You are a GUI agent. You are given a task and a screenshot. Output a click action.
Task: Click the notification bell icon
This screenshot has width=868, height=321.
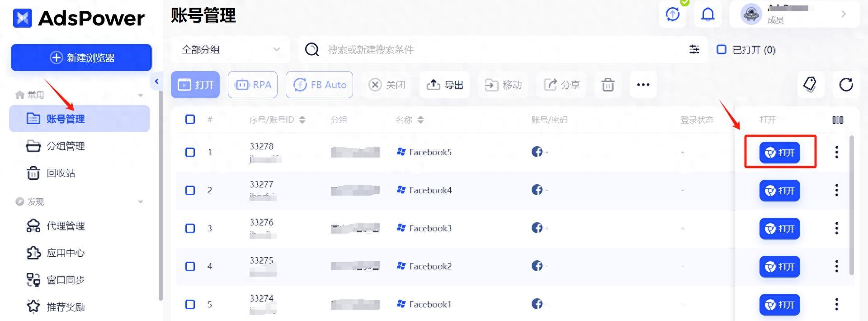pyautogui.click(x=708, y=14)
